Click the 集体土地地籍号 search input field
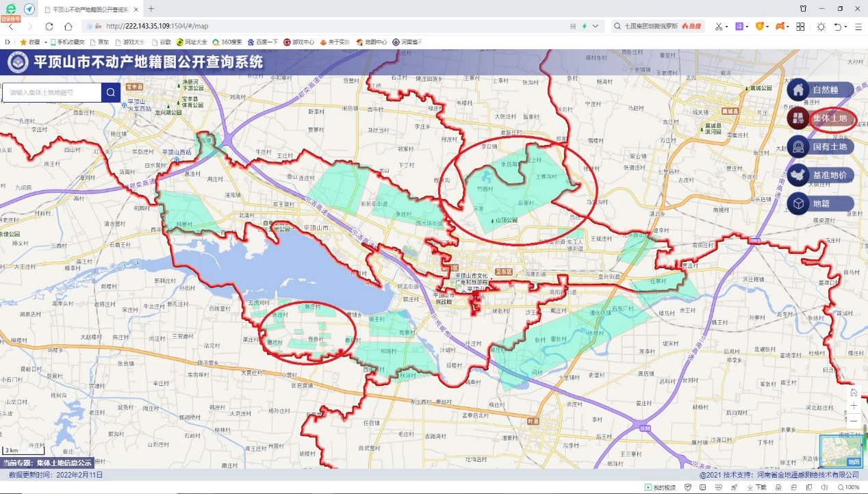 pos(52,92)
